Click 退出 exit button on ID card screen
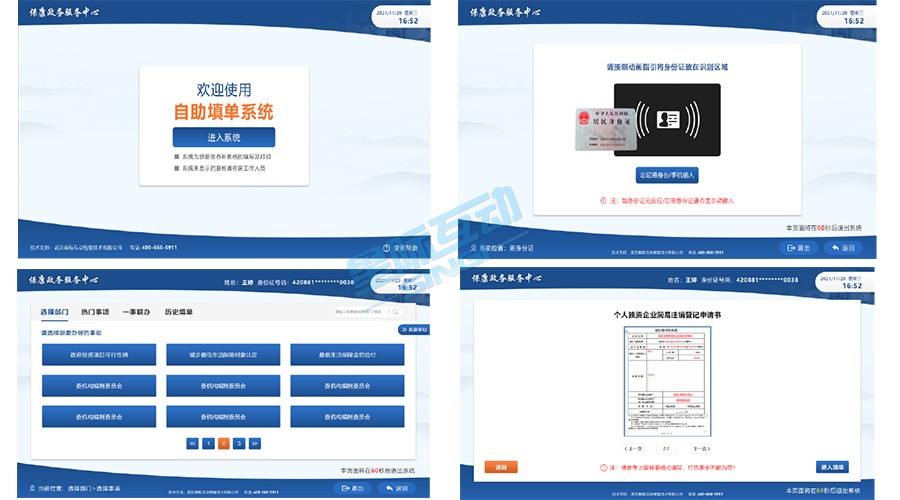The width and height of the screenshot is (900, 500). 798,248
